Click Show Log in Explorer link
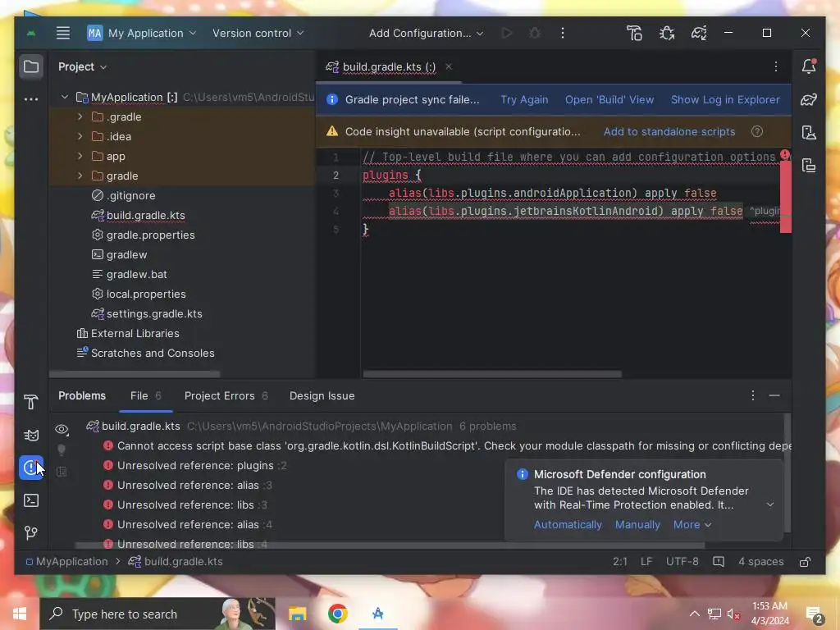This screenshot has height=630, width=840. [x=725, y=99]
